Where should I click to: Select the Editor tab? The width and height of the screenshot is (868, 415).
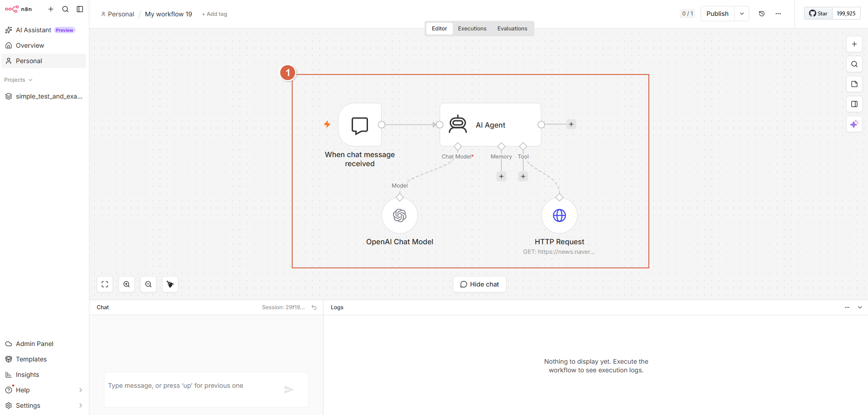click(439, 29)
